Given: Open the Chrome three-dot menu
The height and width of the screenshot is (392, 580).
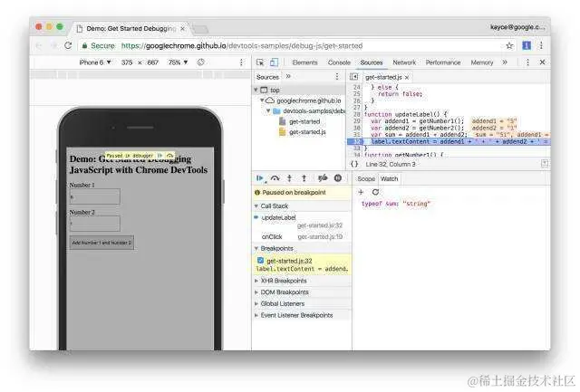Looking at the screenshot, I should (541, 45).
